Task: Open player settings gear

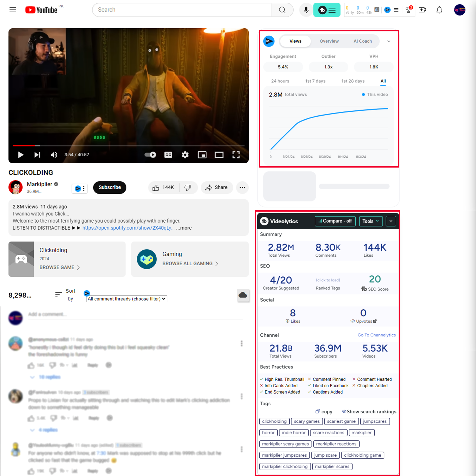Action: 185,155
